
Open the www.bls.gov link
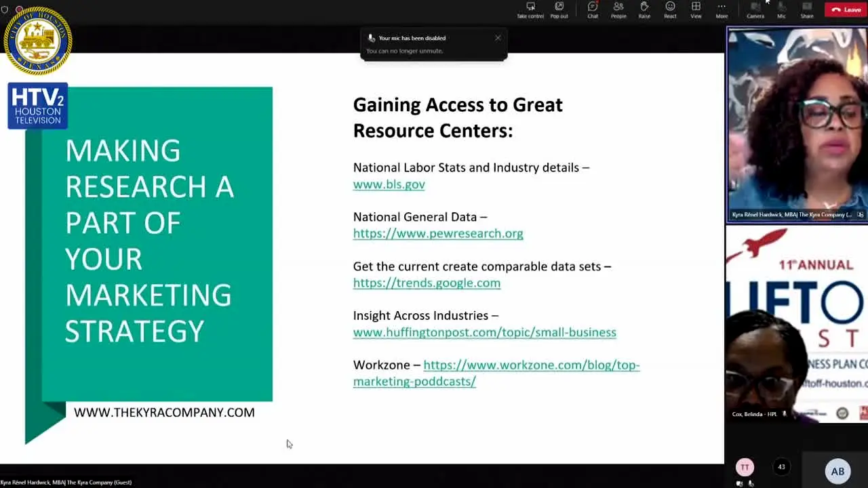(389, 184)
